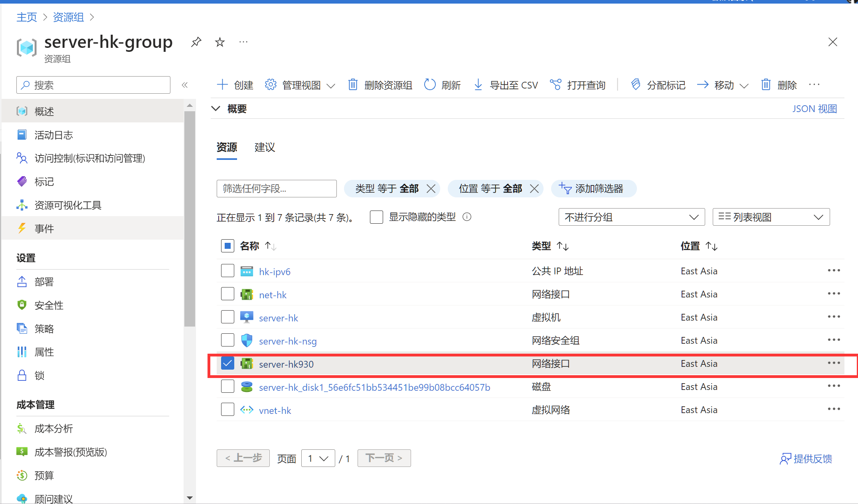Open more options for the vnet-hk row
The width and height of the screenshot is (858, 504).
pyautogui.click(x=834, y=409)
